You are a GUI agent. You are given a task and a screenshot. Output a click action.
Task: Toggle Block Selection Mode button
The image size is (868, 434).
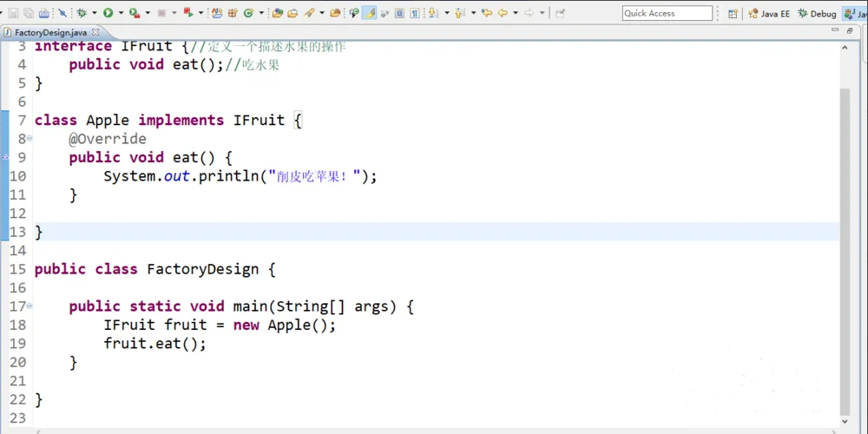pyautogui.click(x=399, y=13)
